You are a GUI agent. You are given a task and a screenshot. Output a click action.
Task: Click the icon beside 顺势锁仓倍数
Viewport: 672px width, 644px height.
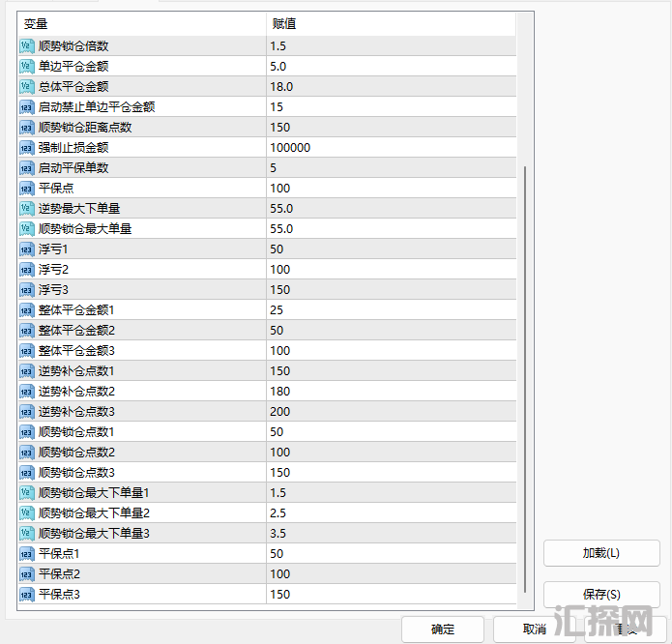tap(26, 46)
